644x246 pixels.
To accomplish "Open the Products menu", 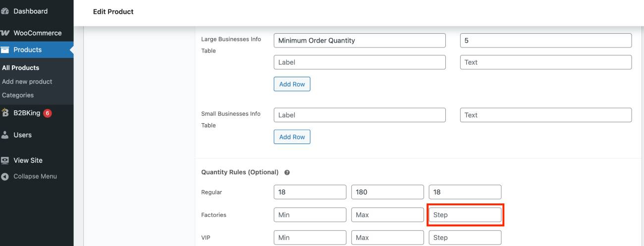I will pos(37,50).
